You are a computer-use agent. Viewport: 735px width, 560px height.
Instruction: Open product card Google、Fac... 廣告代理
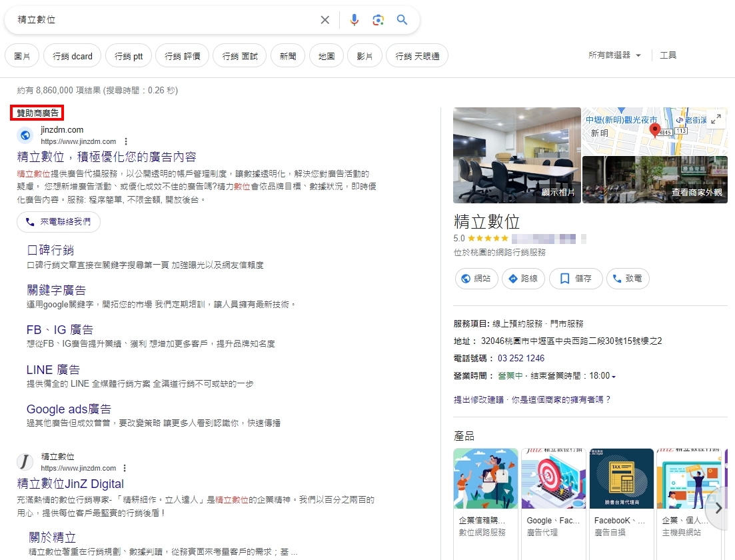554,503
